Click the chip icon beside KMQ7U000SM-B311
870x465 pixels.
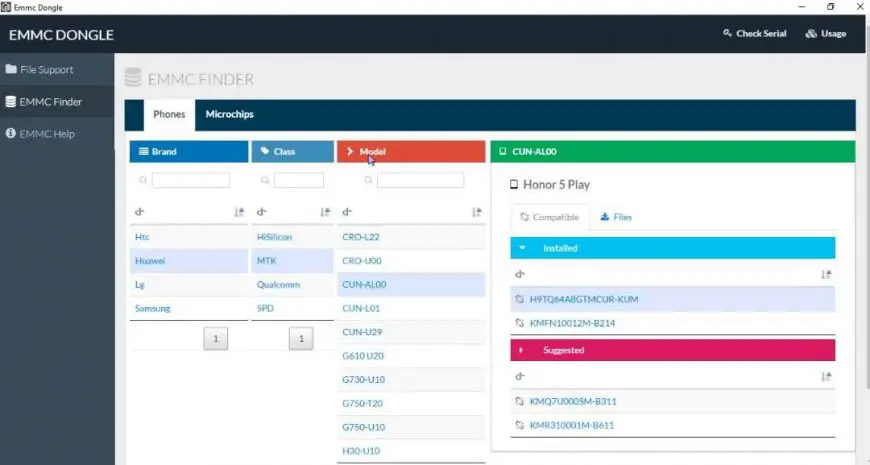tap(519, 401)
